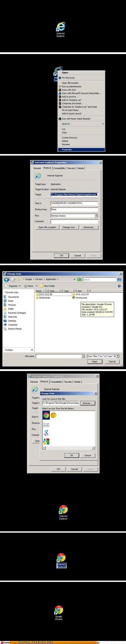The height and width of the screenshot is (644, 126).
Task: Click the refresh arrows next to the Search box
Action: [79, 279]
